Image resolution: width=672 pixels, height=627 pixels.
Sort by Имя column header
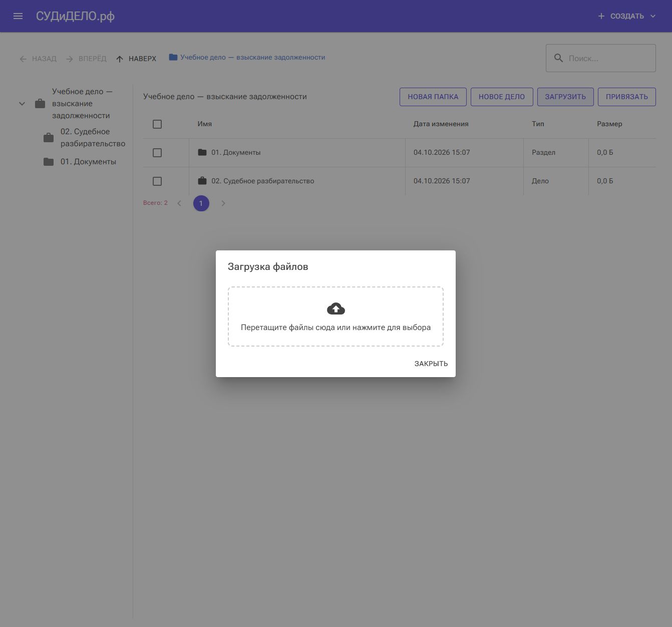(204, 124)
